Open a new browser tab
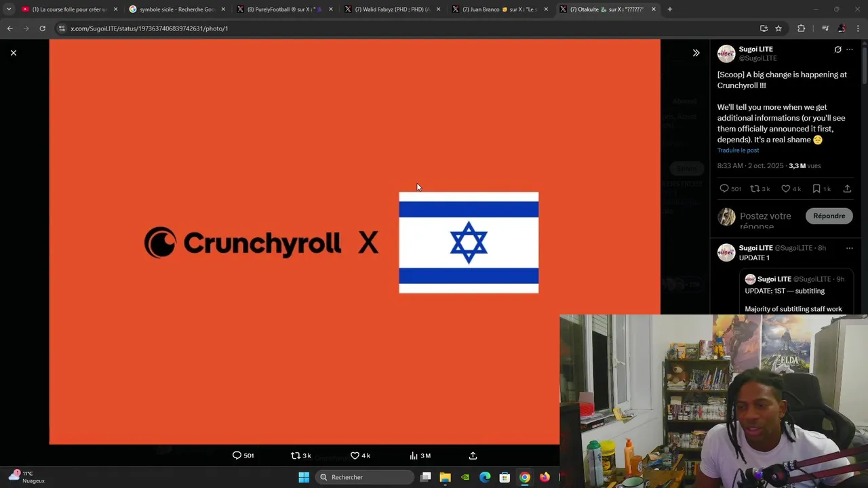 point(670,9)
